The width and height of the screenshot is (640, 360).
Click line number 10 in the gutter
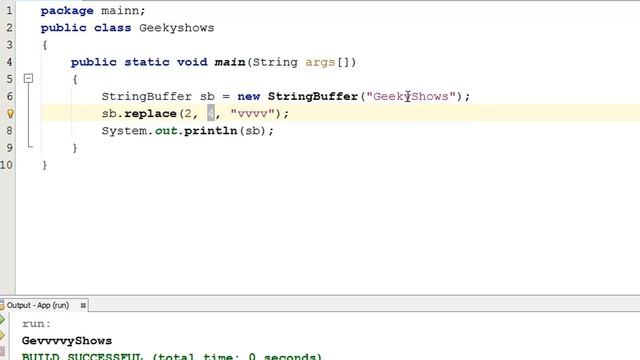(x=6, y=165)
